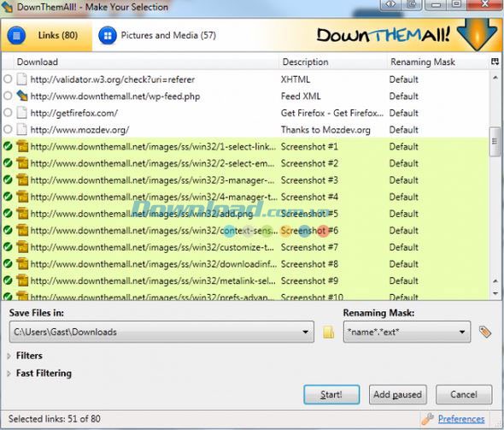This screenshot has height=430, width=504.
Task: Click image icon of Screenshot #6 row
Action: (22, 230)
